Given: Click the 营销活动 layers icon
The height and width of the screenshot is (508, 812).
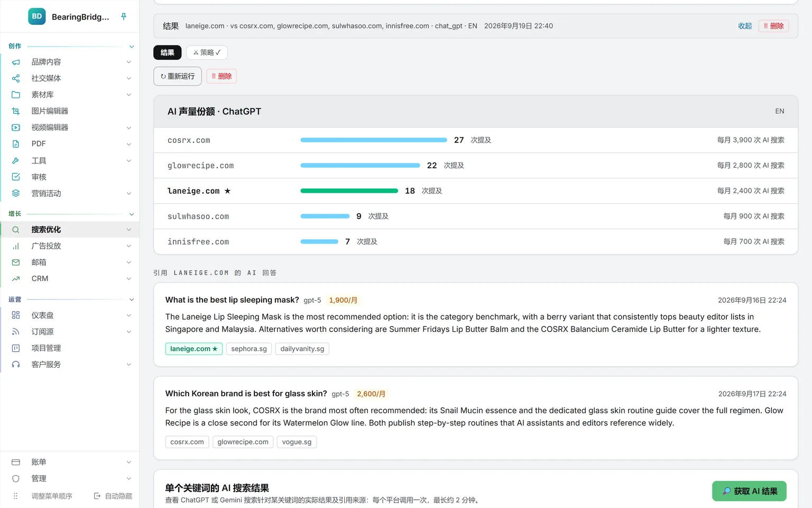Looking at the screenshot, I should [x=16, y=193].
